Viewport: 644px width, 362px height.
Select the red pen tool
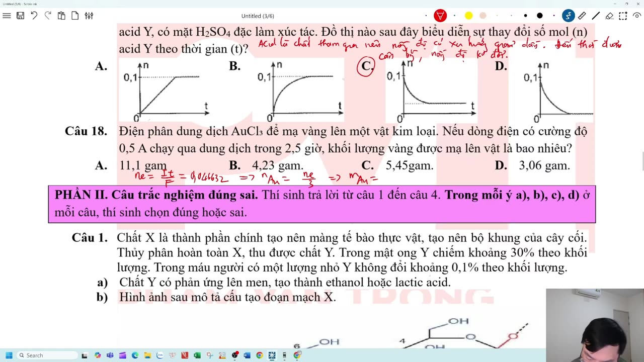coord(440,16)
